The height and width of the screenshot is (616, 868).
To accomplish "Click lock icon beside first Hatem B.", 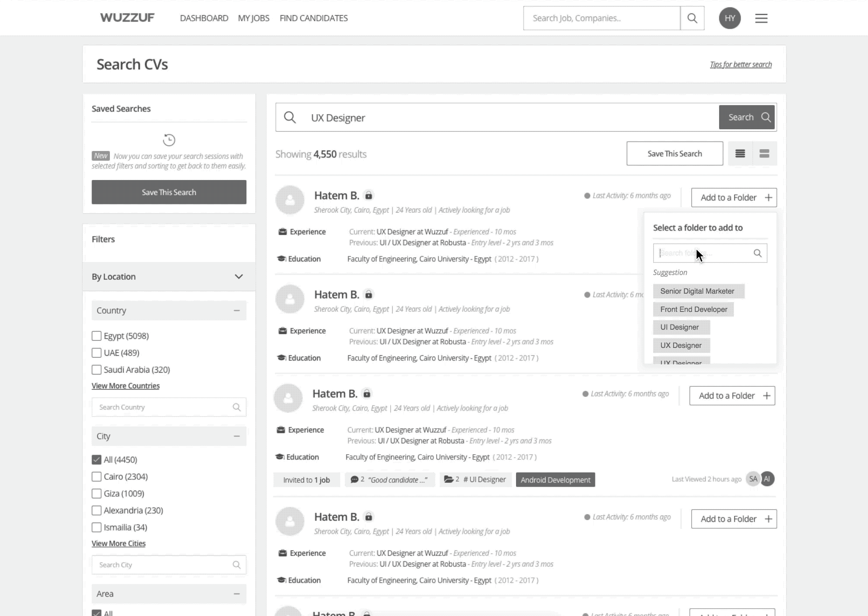I will [x=368, y=196].
